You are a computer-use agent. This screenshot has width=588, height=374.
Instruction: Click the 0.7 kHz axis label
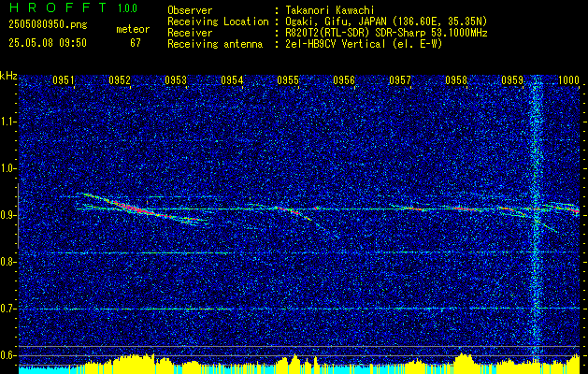(7, 309)
